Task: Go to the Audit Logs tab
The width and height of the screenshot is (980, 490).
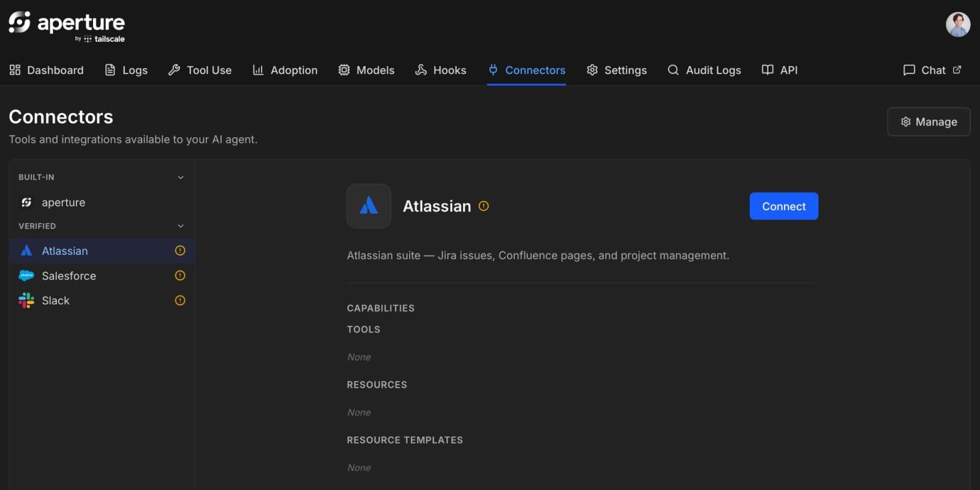Action: coord(704,70)
